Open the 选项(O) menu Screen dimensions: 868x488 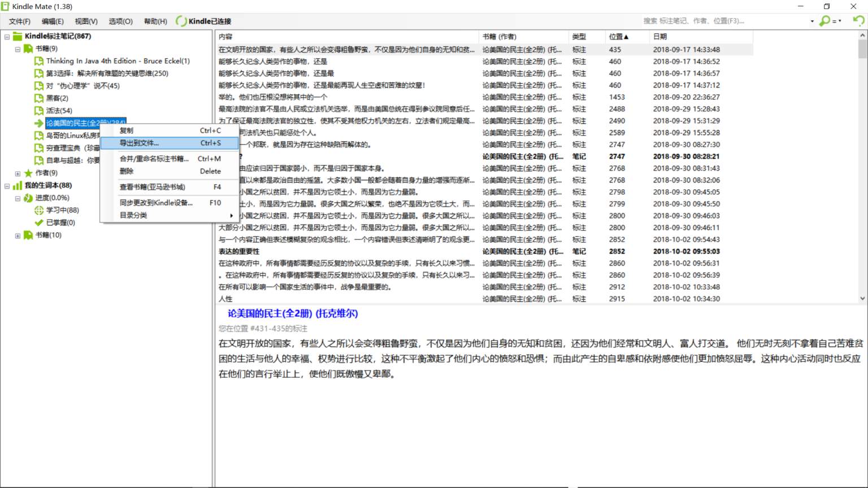[x=120, y=21]
